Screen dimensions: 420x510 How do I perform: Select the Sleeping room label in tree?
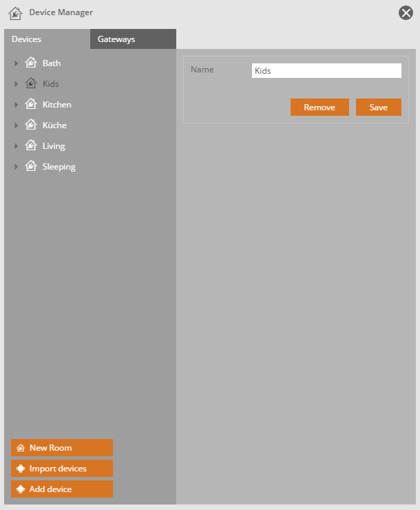tap(59, 167)
